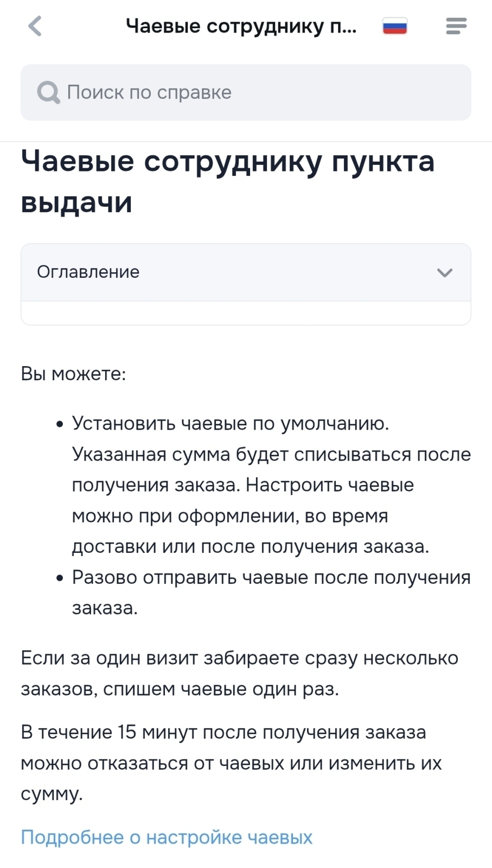Open the hamburger menu icon top right
This screenshot has width=492, height=868.
(x=456, y=26)
